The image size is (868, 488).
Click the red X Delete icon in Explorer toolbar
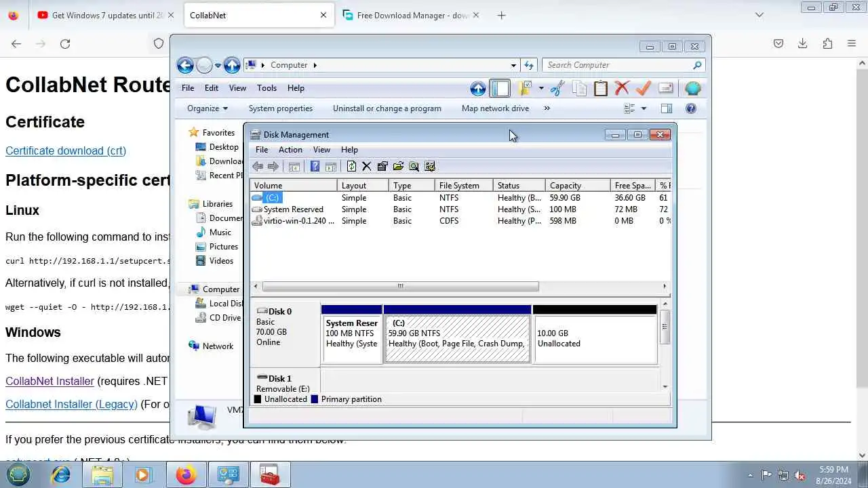(x=622, y=88)
